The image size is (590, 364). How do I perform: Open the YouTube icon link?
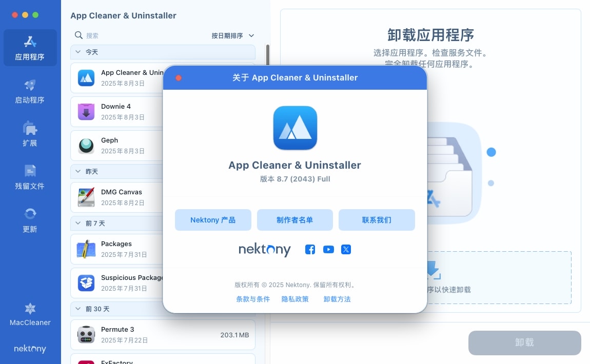point(328,250)
